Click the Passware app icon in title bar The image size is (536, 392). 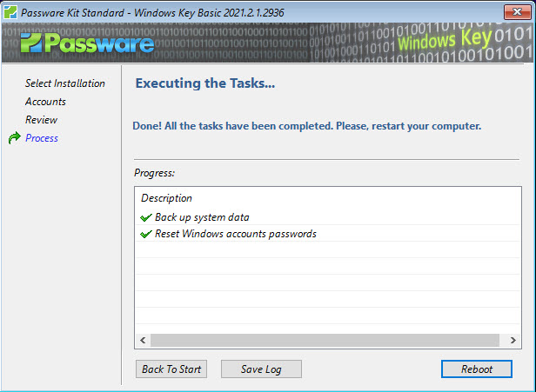pos(10,13)
